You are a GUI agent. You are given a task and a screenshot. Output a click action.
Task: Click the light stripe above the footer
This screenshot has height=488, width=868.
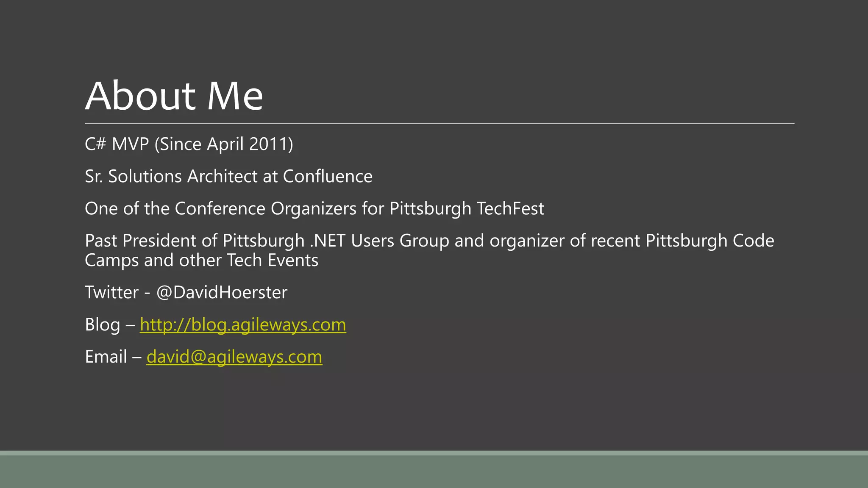pos(434,453)
